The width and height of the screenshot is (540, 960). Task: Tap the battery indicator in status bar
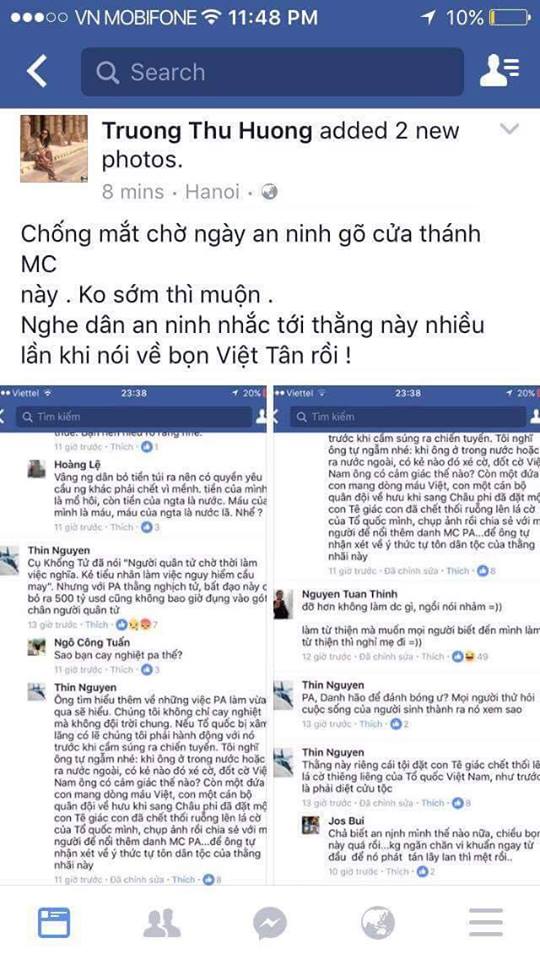[x=509, y=17]
